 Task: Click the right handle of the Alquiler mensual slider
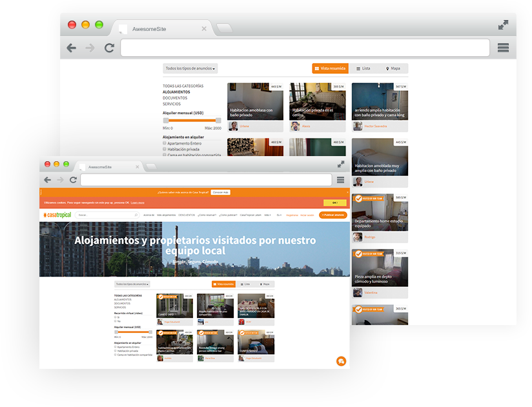tap(218, 121)
